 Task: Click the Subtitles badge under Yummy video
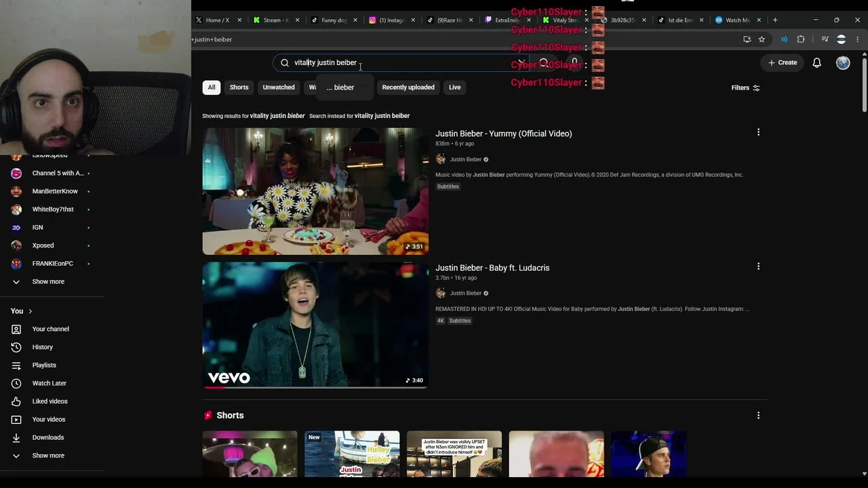point(448,186)
